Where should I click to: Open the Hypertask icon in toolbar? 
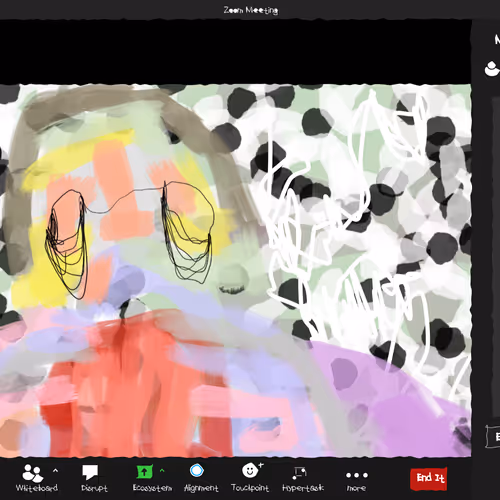pos(299,472)
